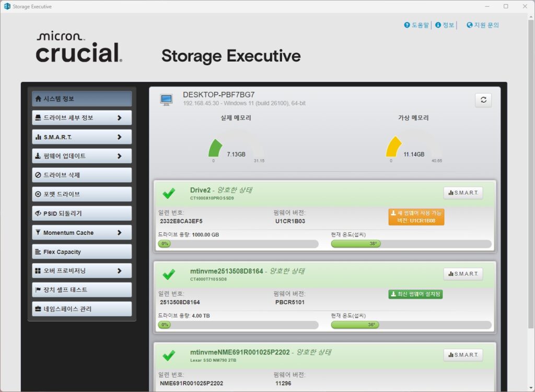Click the globe icon by 지원 문의

coord(470,25)
